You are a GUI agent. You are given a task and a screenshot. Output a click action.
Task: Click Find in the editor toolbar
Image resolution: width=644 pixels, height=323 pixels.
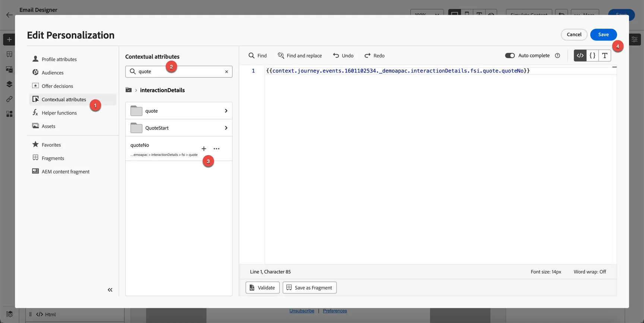[258, 55]
